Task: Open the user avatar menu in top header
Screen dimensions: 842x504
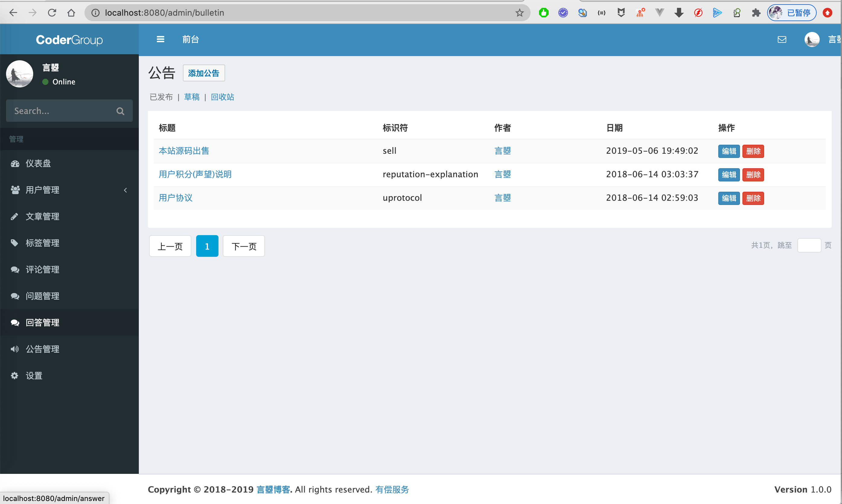Action: 812,39
